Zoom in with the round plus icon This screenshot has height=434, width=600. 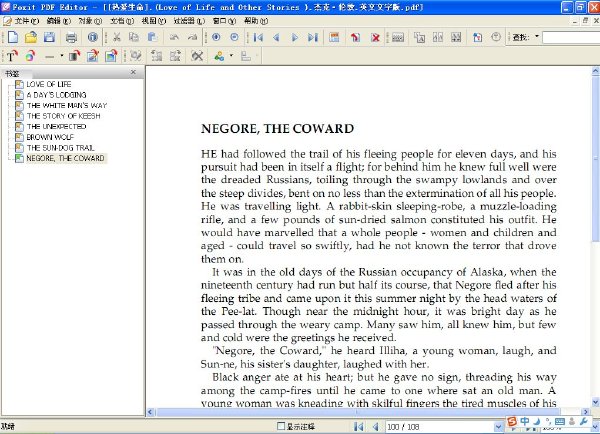tap(216, 37)
